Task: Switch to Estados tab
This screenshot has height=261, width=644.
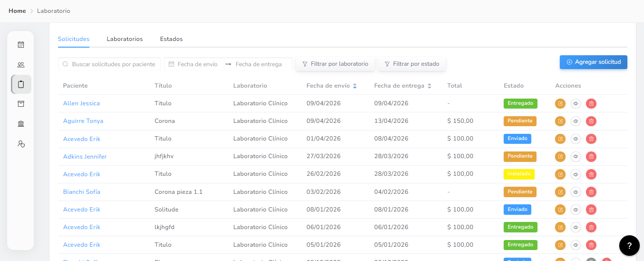Action: click(171, 39)
